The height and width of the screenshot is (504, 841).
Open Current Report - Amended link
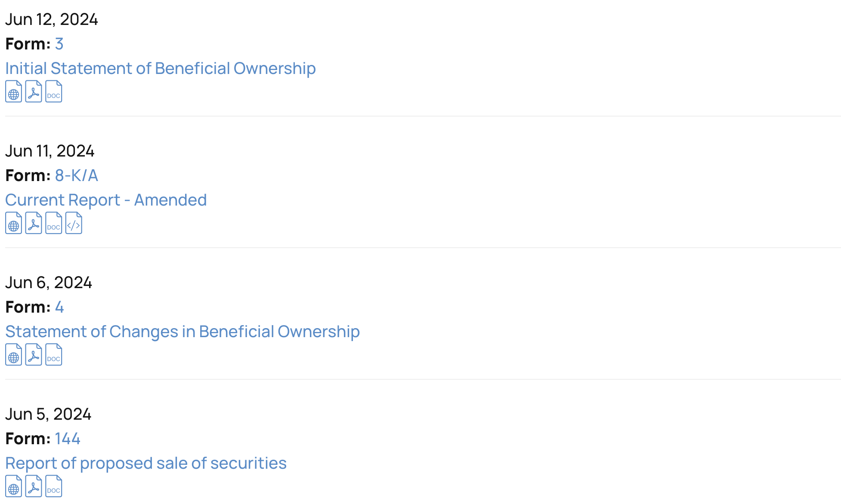[106, 200]
